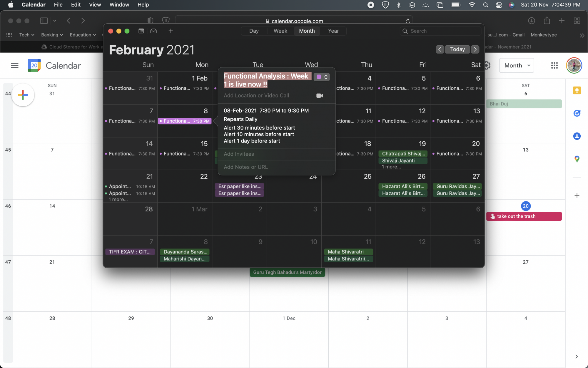Viewport: 588px width, 368px height.
Task: Show the calendars list icon
Action: pos(141,31)
